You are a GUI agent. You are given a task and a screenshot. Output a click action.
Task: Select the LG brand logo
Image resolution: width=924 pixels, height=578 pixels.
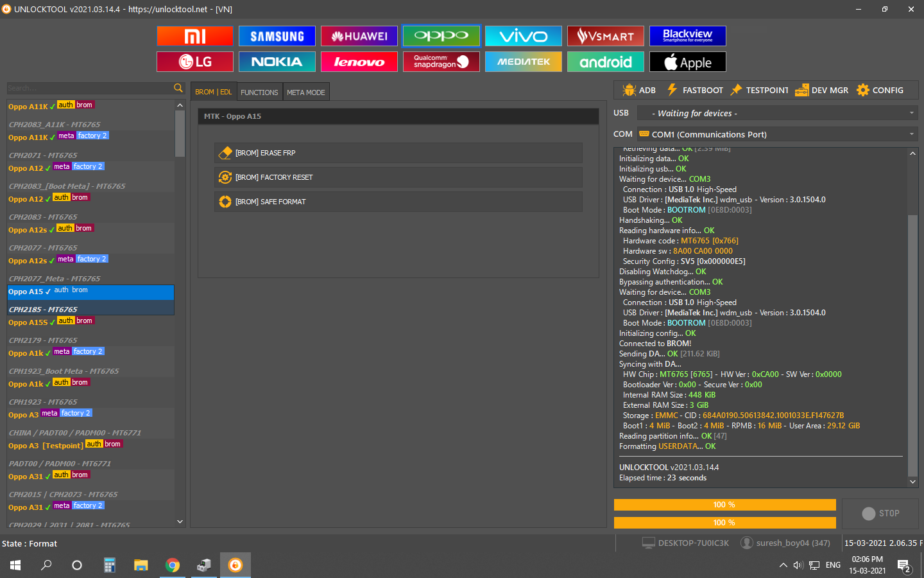[x=195, y=62]
